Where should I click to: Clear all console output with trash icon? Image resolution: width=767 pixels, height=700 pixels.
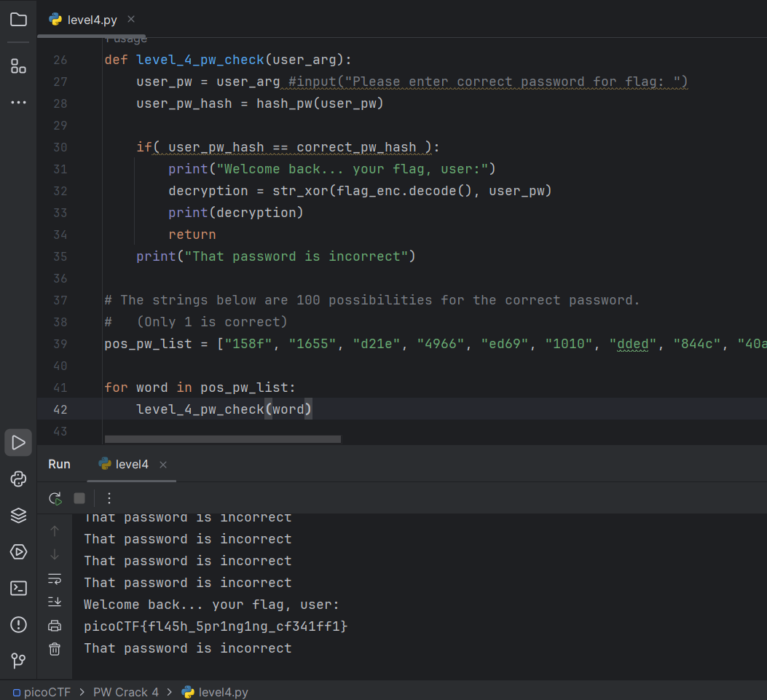coord(55,648)
